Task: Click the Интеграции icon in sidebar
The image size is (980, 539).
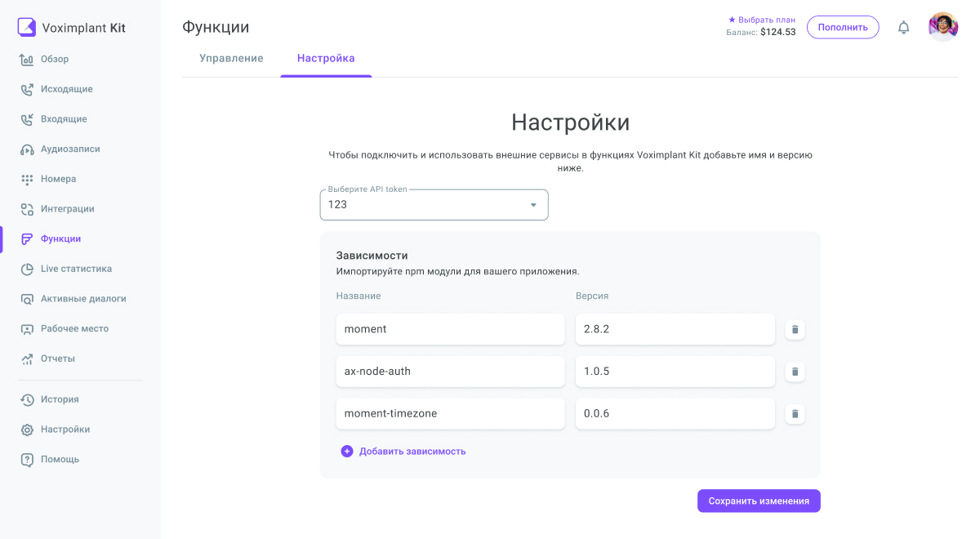Action: pyautogui.click(x=27, y=209)
